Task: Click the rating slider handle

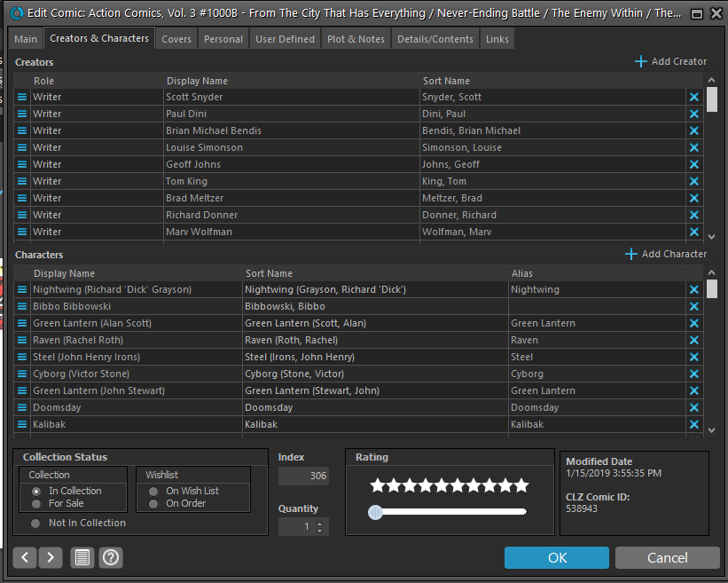Action: point(375,512)
